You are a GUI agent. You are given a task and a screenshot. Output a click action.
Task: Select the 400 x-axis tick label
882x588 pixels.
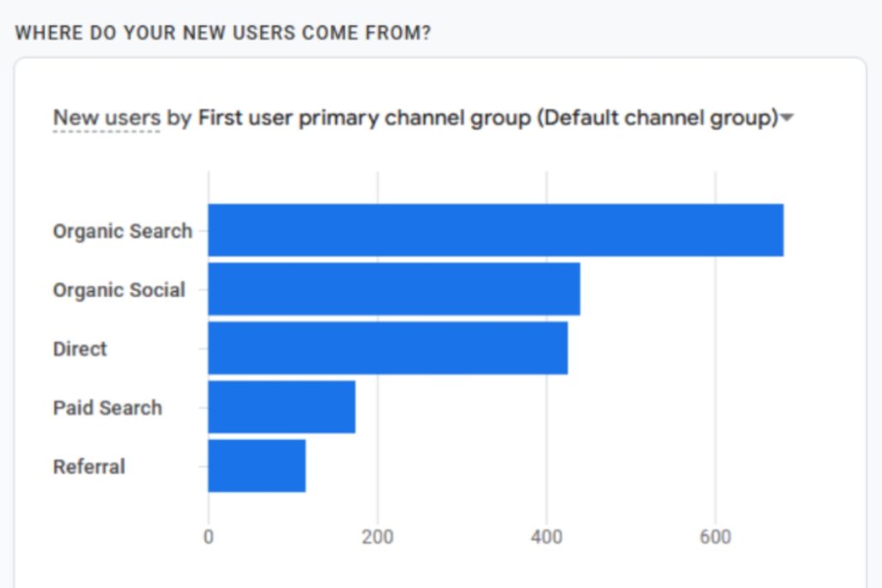[x=546, y=537]
